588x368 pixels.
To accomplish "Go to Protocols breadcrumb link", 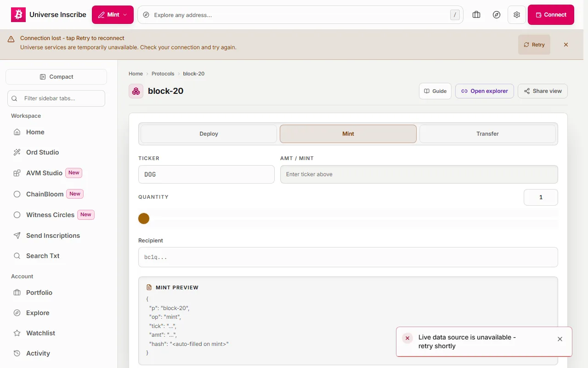I will [x=163, y=74].
